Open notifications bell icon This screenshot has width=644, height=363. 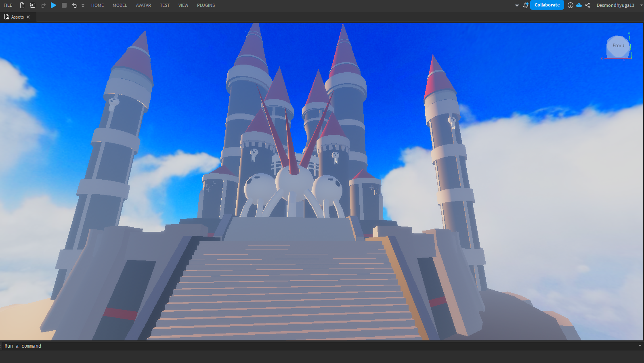click(x=526, y=5)
